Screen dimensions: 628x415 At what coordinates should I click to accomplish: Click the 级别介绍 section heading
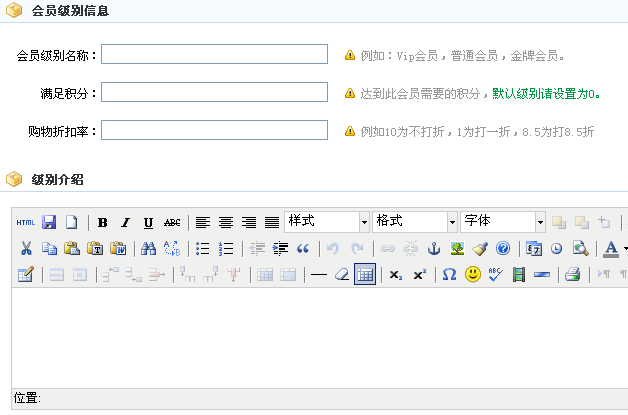click(57, 179)
